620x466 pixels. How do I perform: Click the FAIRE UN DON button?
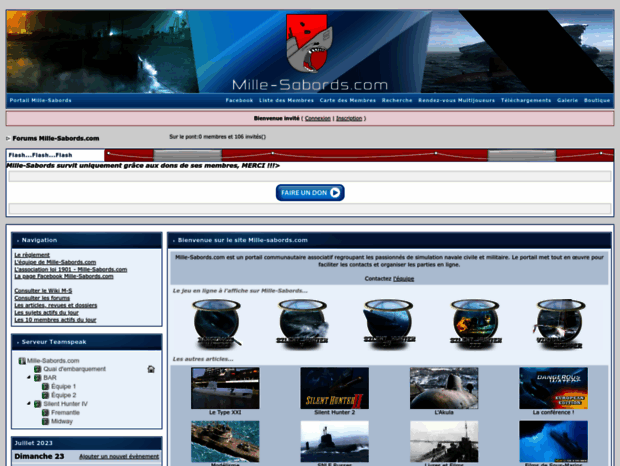pos(310,192)
